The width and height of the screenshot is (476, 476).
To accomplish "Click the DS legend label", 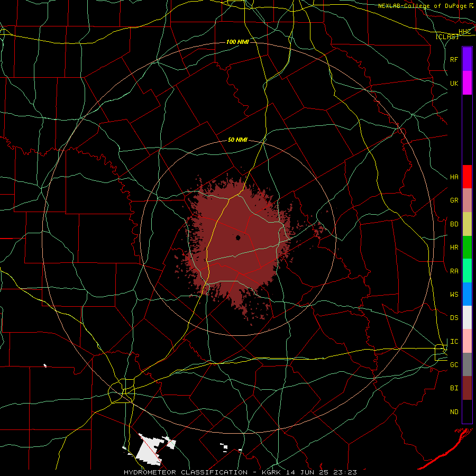I will [454, 317].
